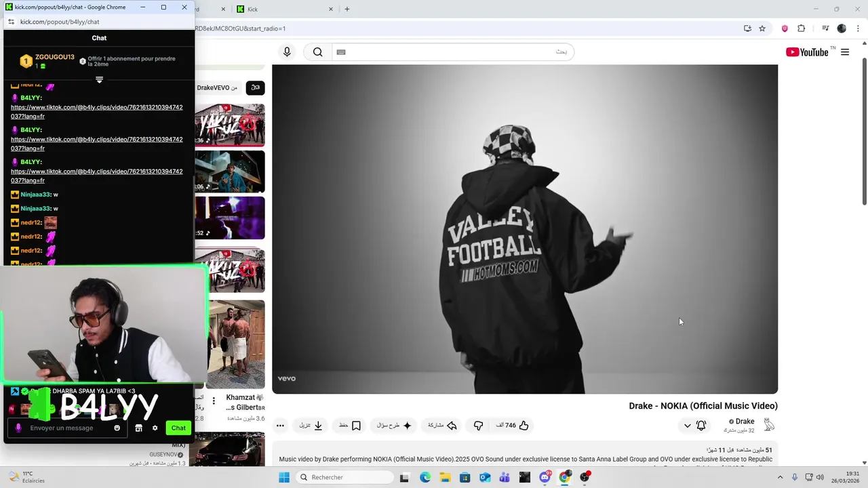The image size is (868, 488).
Task: Select the 'الكل' all filter chip
Action: (x=256, y=88)
